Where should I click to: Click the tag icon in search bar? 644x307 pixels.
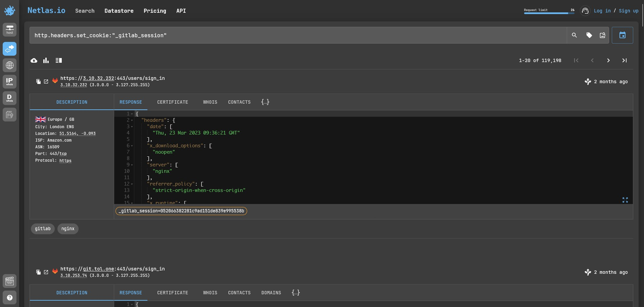point(589,35)
